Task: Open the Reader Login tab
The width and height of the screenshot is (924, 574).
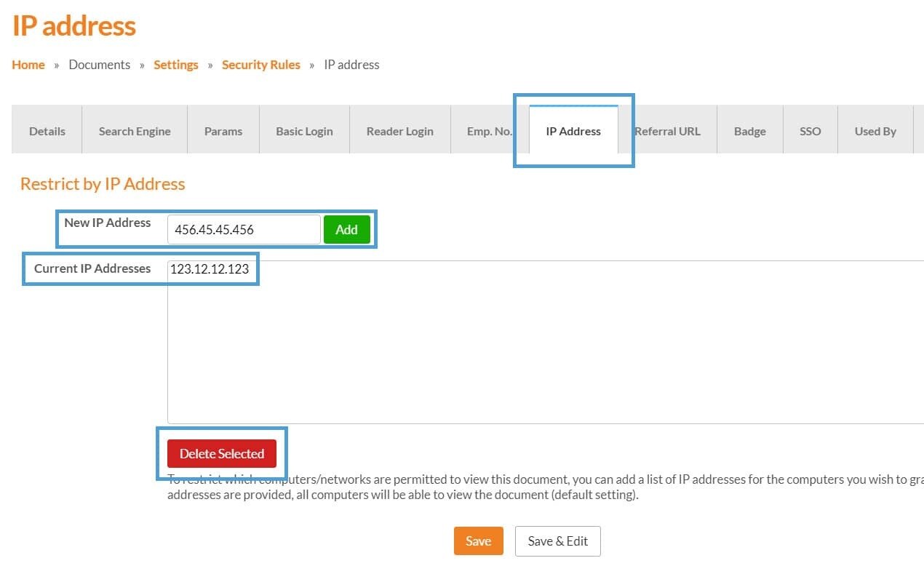Action: pos(399,132)
